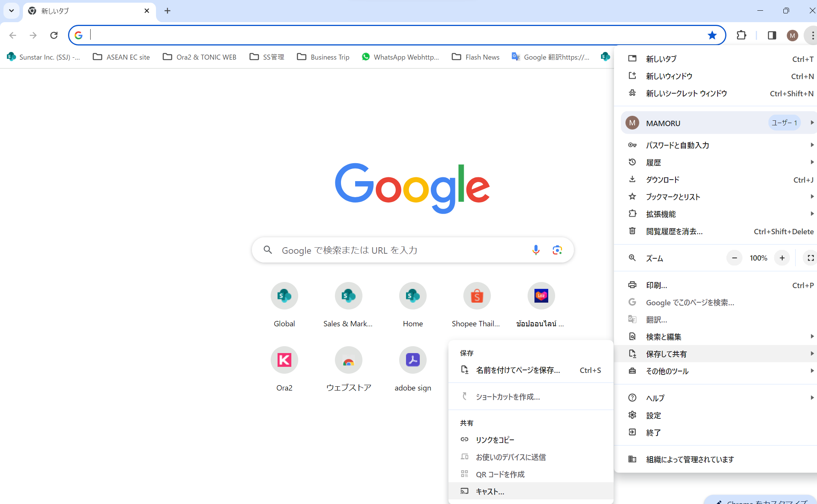Open the Shopee Thail... shortcut tile
The height and width of the screenshot is (504, 817).
click(477, 305)
